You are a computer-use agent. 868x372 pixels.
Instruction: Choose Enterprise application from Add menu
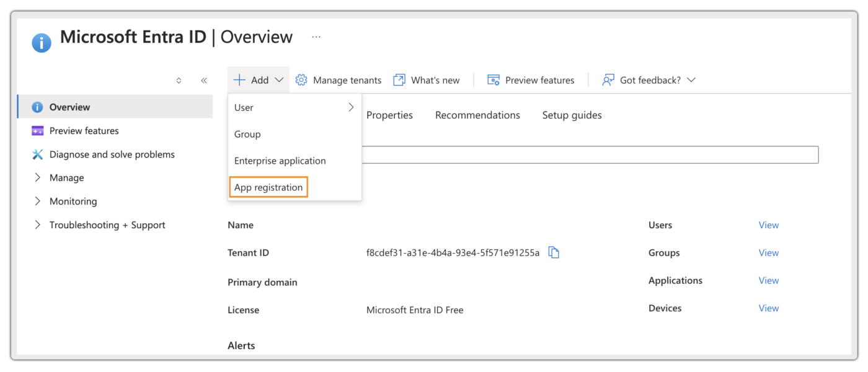294,161
